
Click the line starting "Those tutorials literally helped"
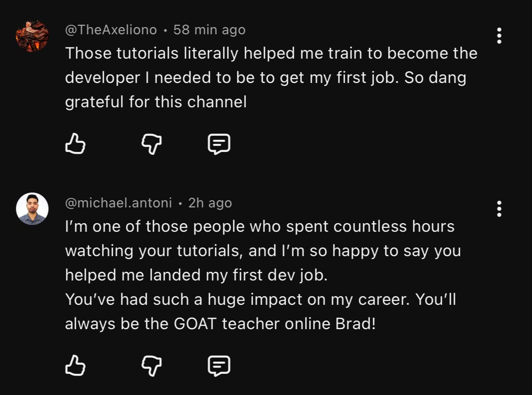[271, 53]
